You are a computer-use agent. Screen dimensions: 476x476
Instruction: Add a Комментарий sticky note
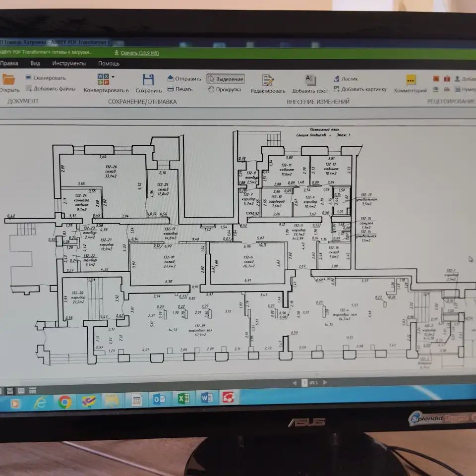(x=411, y=80)
